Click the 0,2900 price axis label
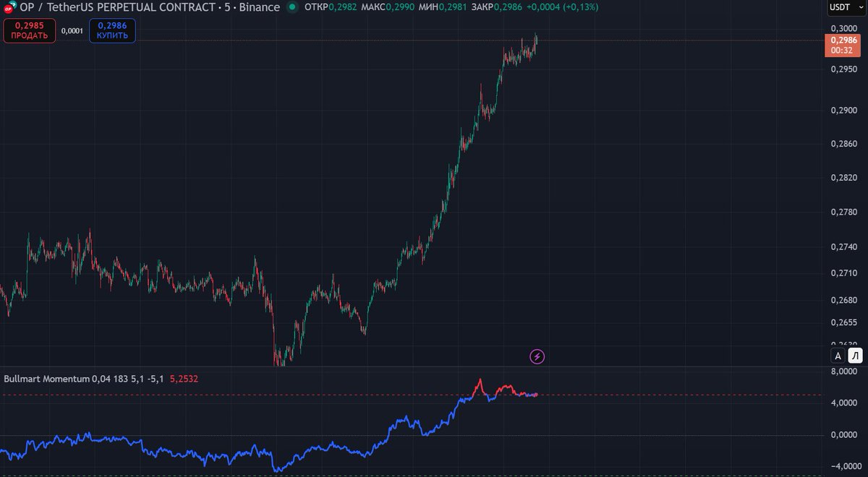The height and width of the screenshot is (477, 868). click(x=844, y=111)
